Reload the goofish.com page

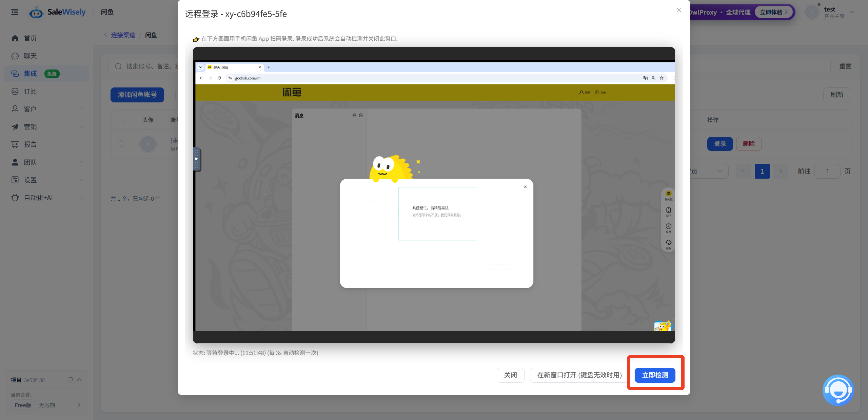coord(219,78)
